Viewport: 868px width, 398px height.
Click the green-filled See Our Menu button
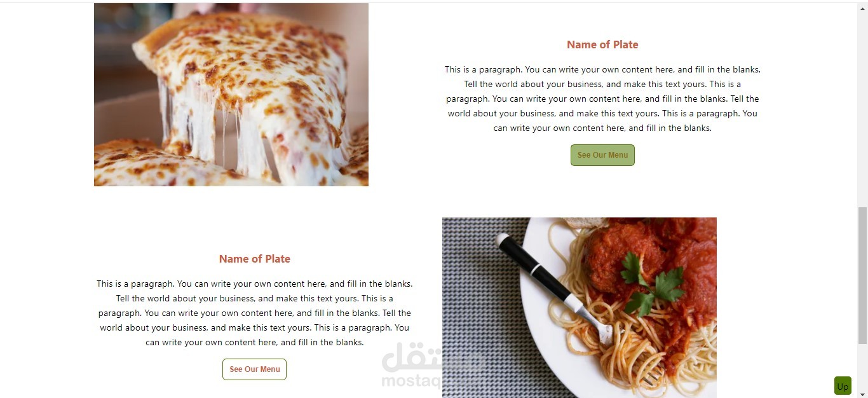pyautogui.click(x=602, y=155)
